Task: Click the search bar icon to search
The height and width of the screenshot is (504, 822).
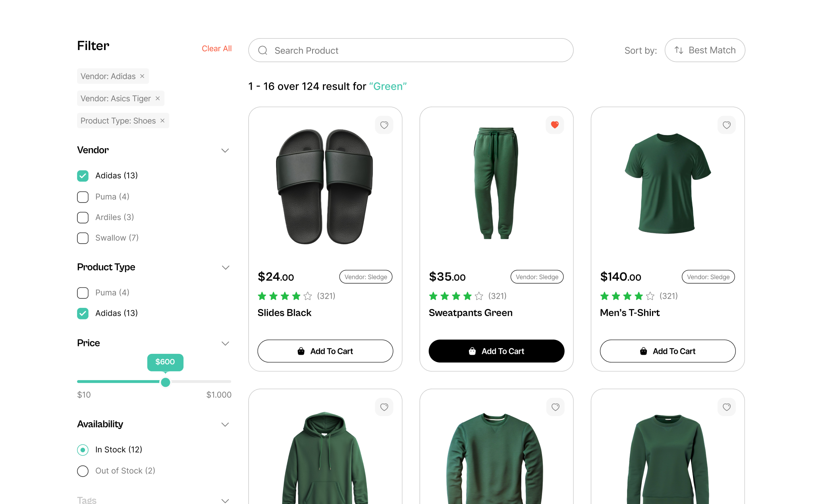Action: pos(263,50)
